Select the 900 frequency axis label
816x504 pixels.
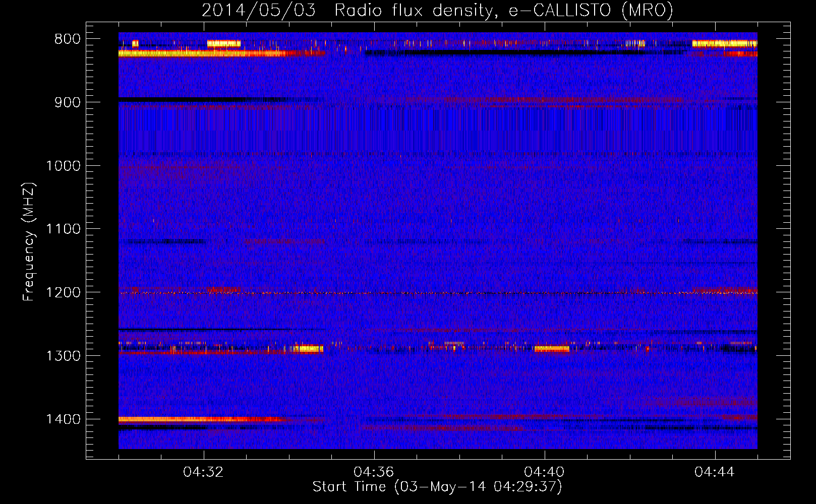67,102
